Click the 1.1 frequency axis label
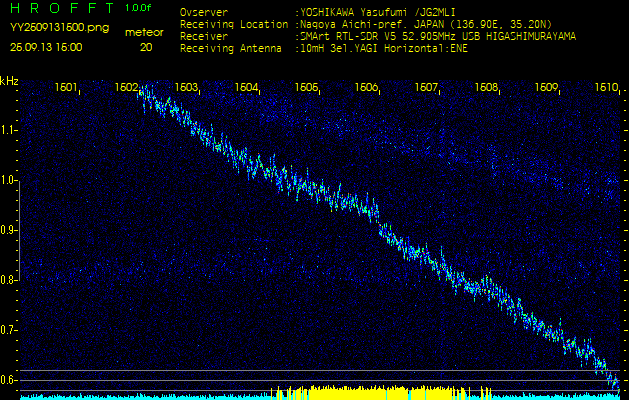629x400 pixels. click(x=9, y=130)
